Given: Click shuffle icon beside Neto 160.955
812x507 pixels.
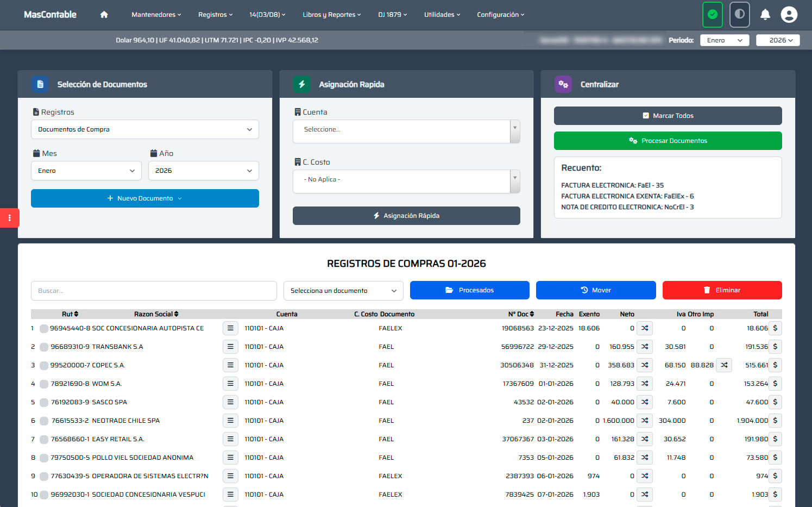Looking at the screenshot, I should pyautogui.click(x=645, y=347).
